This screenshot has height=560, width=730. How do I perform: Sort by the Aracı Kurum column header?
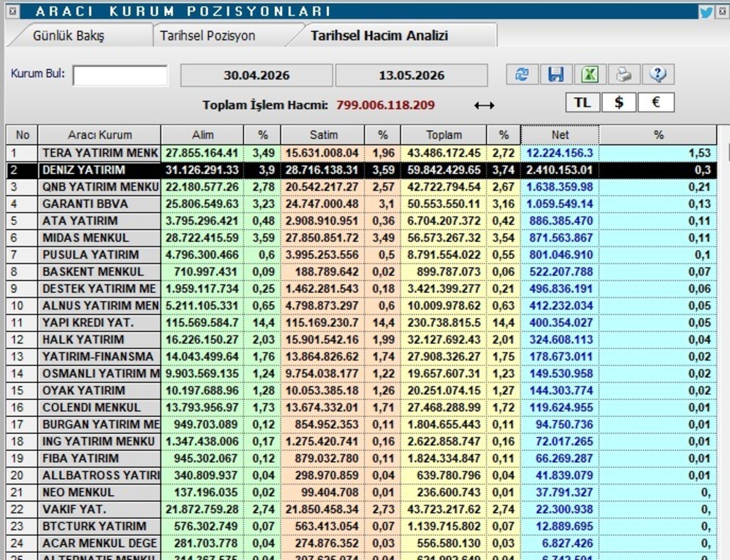pyautogui.click(x=100, y=135)
